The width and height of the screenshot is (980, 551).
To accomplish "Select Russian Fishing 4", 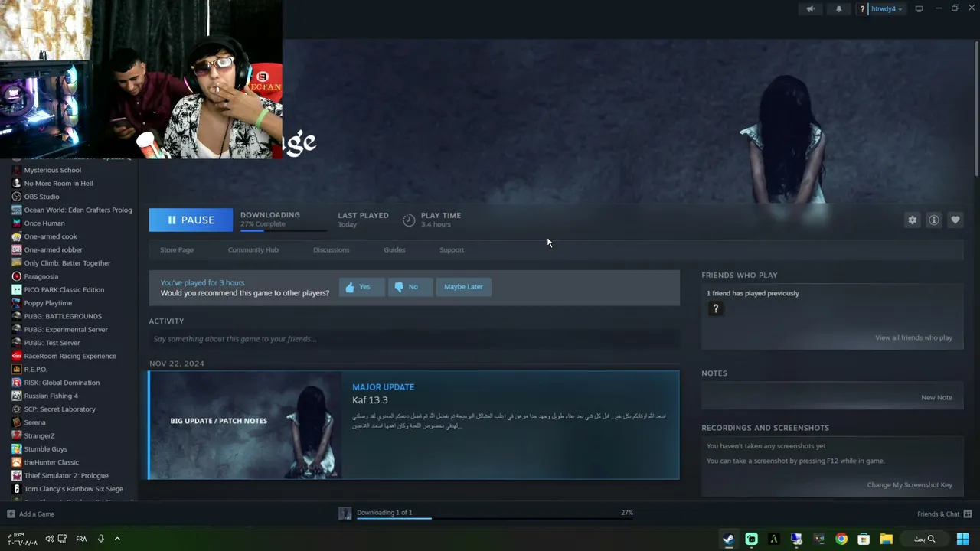I will (x=51, y=396).
